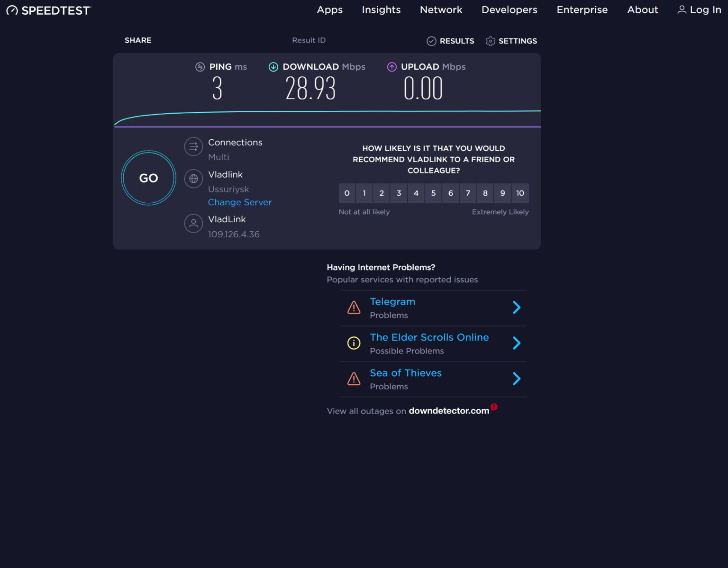The height and width of the screenshot is (568, 728).
Task: Click the Change Server link
Action: point(240,202)
